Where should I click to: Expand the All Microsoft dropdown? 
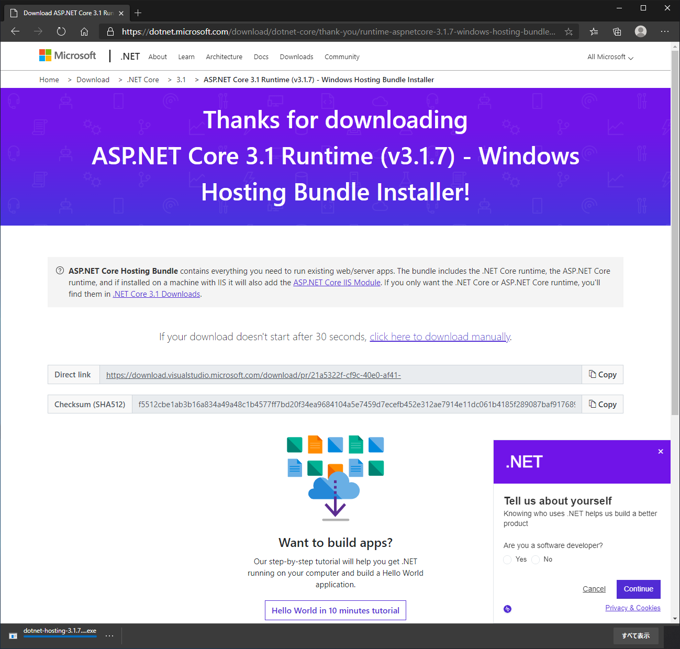point(610,57)
